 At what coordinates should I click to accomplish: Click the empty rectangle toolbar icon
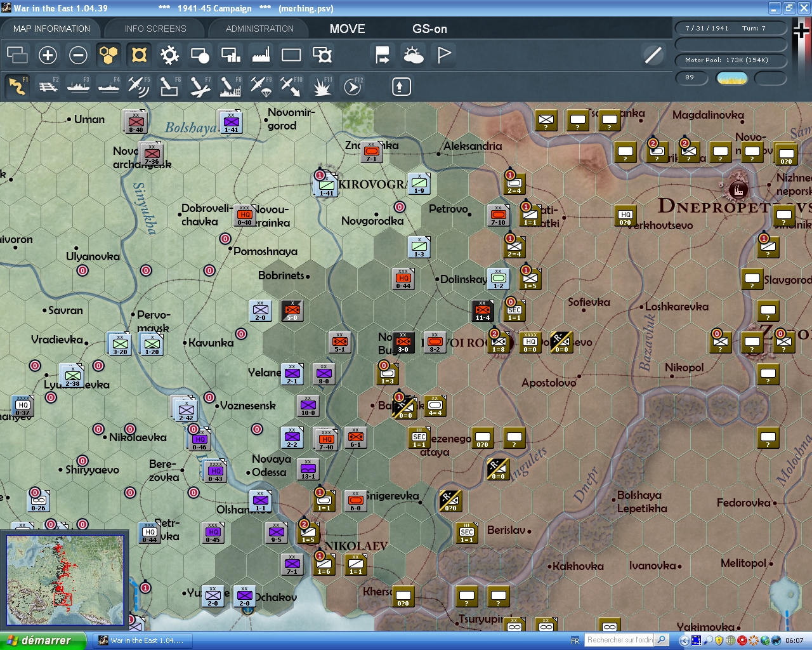point(291,55)
